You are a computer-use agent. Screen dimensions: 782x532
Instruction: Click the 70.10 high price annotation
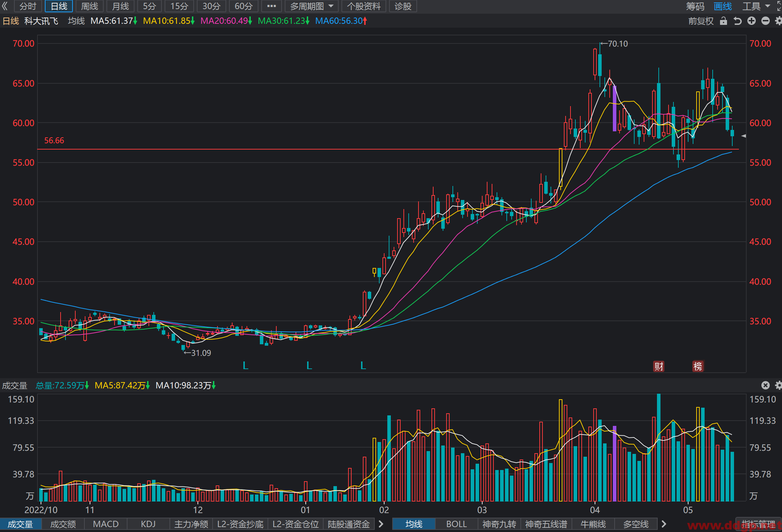(614, 44)
